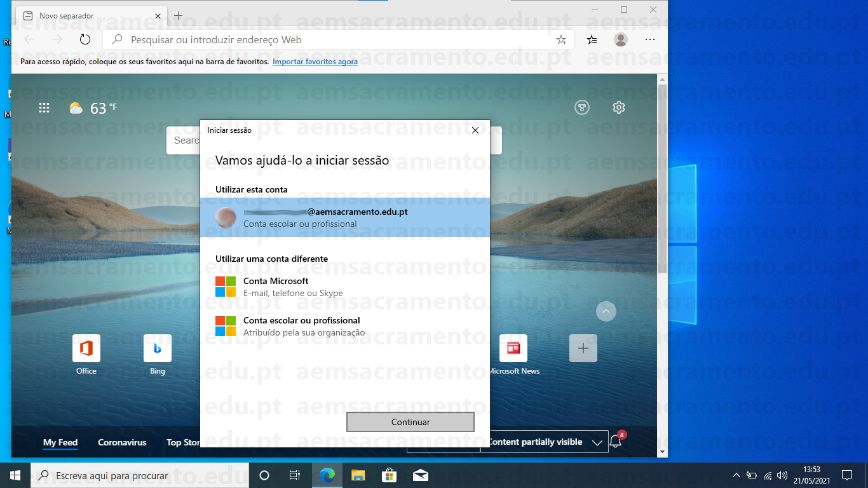Open the notifications bell icon

(614, 442)
